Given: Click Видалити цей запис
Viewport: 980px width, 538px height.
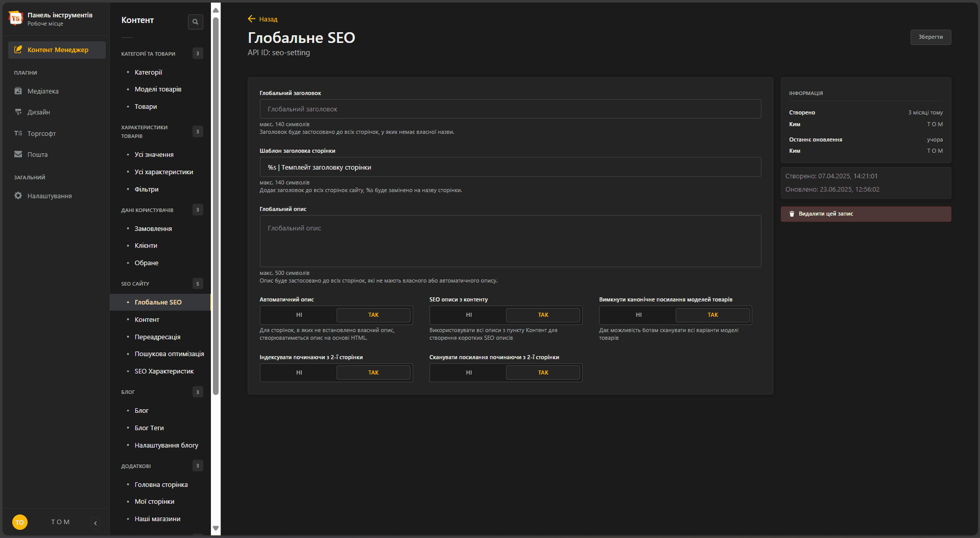Looking at the screenshot, I should click(866, 214).
